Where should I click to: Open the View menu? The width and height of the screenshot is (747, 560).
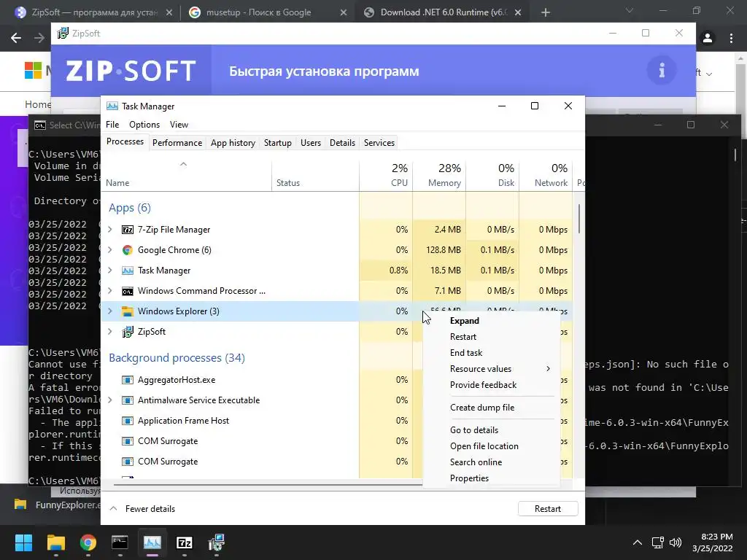tap(179, 124)
